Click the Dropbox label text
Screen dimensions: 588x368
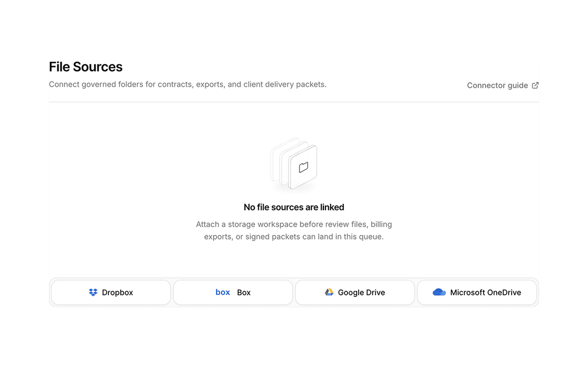click(118, 292)
